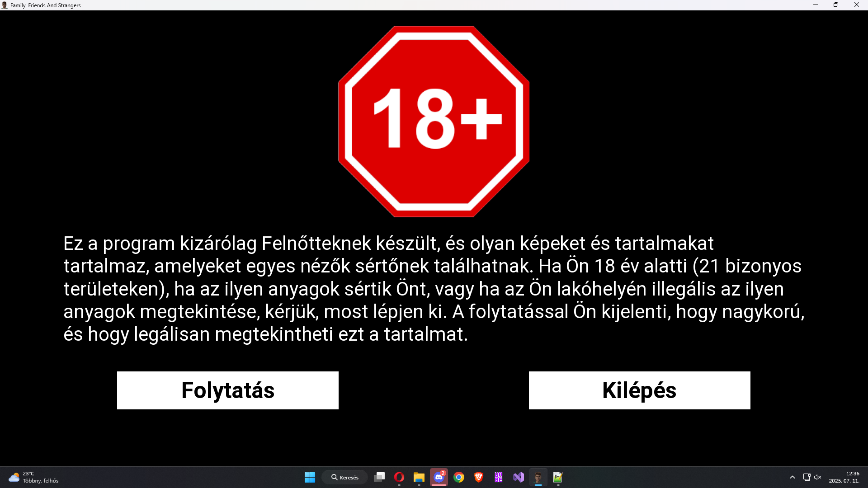Screen dimensions: 868x488
Task: Open the weather widget showing 23°C
Action: 34,477
